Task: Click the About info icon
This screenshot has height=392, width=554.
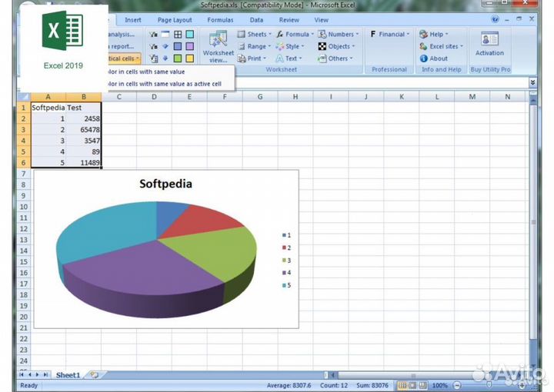Action: click(x=424, y=58)
